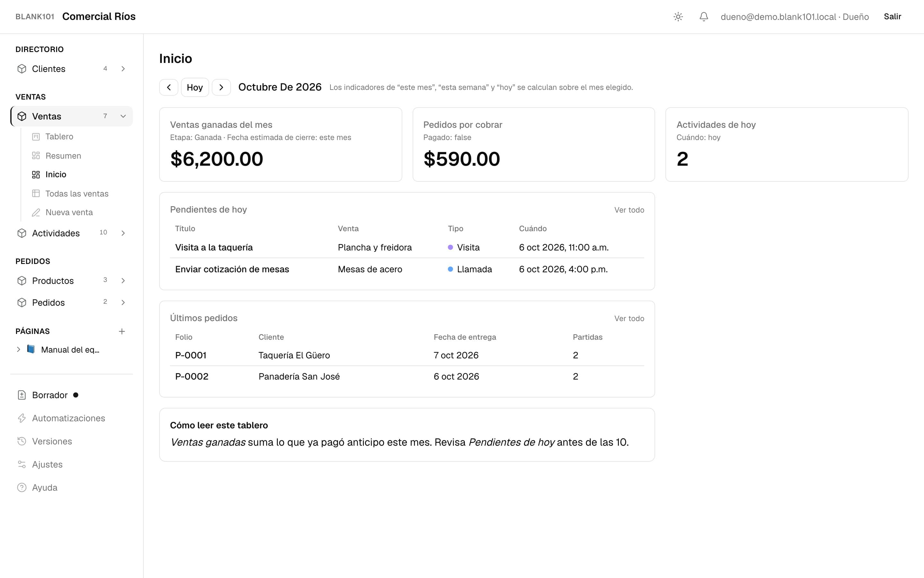Image resolution: width=924 pixels, height=578 pixels.
Task: Click the Manual del equipo book icon
Action: click(x=31, y=349)
